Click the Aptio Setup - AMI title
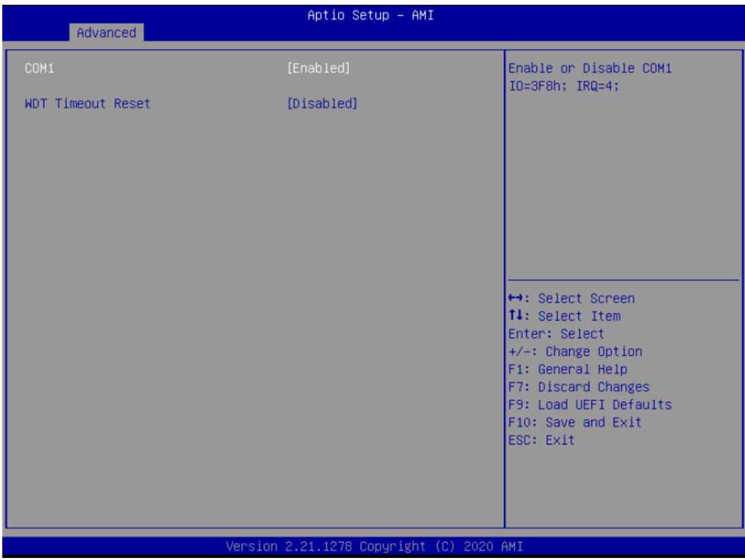This screenshot has height=560, width=745. [x=370, y=15]
